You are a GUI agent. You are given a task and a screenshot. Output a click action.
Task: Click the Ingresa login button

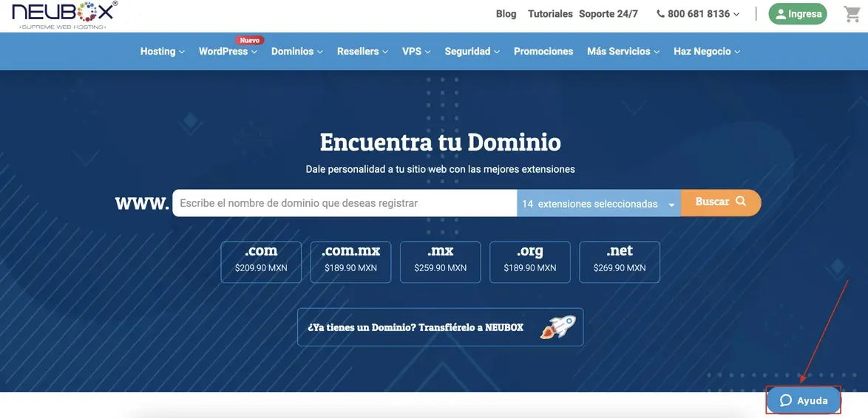click(798, 14)
